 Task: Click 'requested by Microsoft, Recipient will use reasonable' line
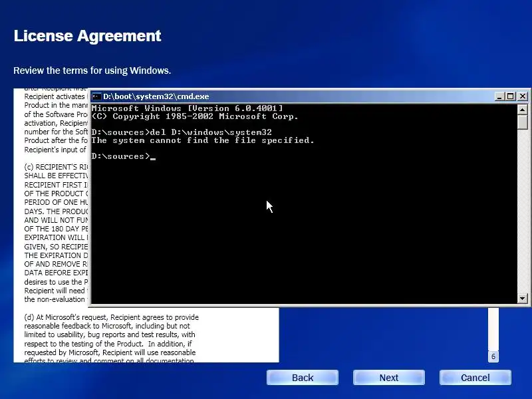click(x=110, y=352)
